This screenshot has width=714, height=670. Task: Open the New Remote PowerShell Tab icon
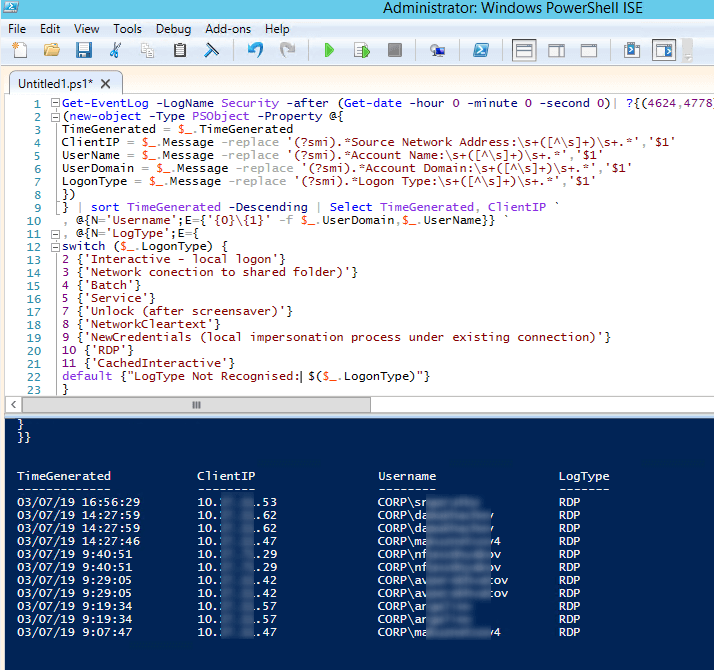436,50
